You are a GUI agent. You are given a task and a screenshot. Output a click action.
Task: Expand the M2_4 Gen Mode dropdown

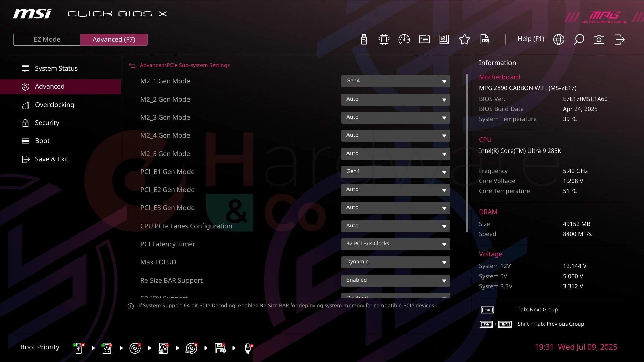(396, 135)
